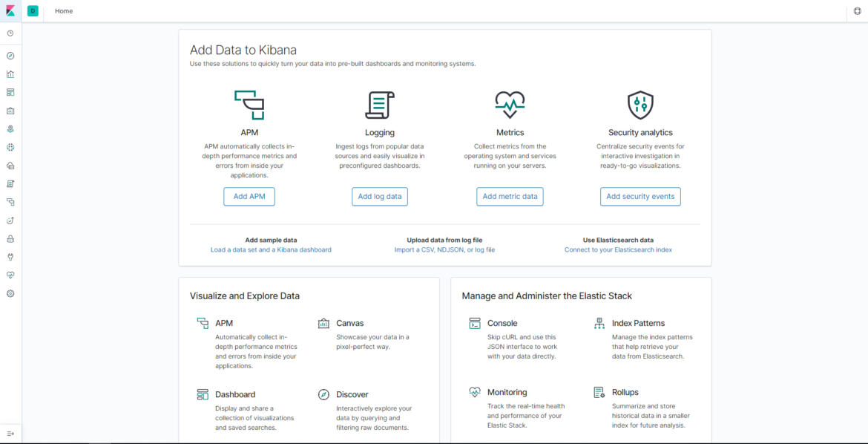Click Add log data
The width and height of the screenshot is (868, 444).
[379, 196]
